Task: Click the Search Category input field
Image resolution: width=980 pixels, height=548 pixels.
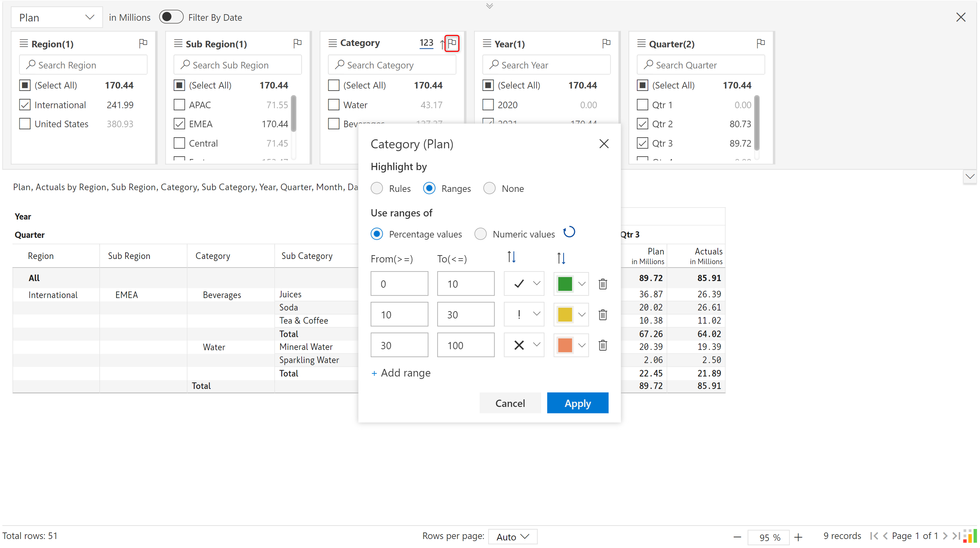Action: (x=392, y=65)
